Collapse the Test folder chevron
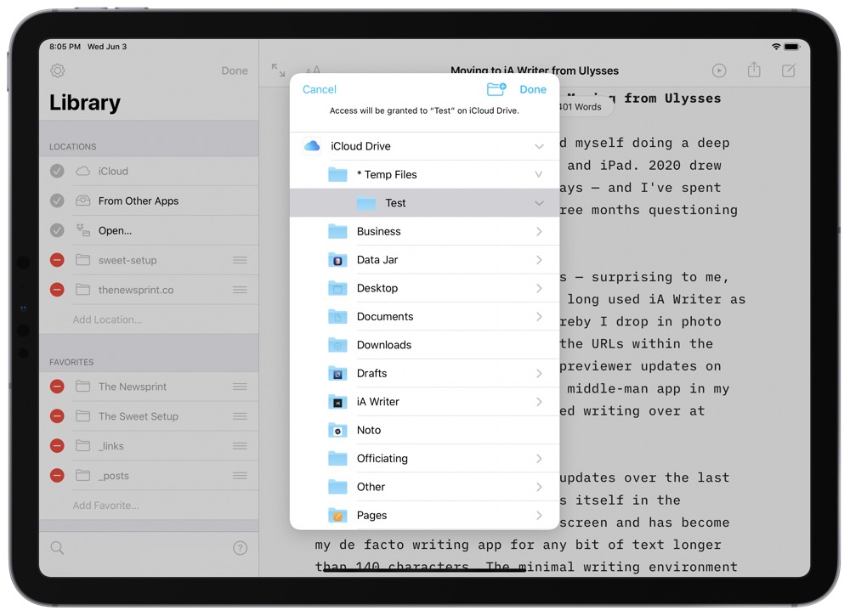 [539, 203]
